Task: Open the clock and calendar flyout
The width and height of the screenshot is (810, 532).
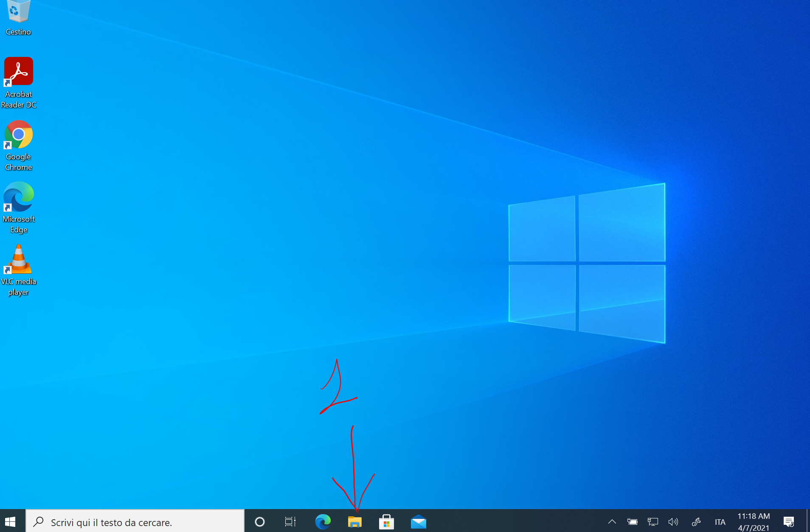Action: point(754,522)
